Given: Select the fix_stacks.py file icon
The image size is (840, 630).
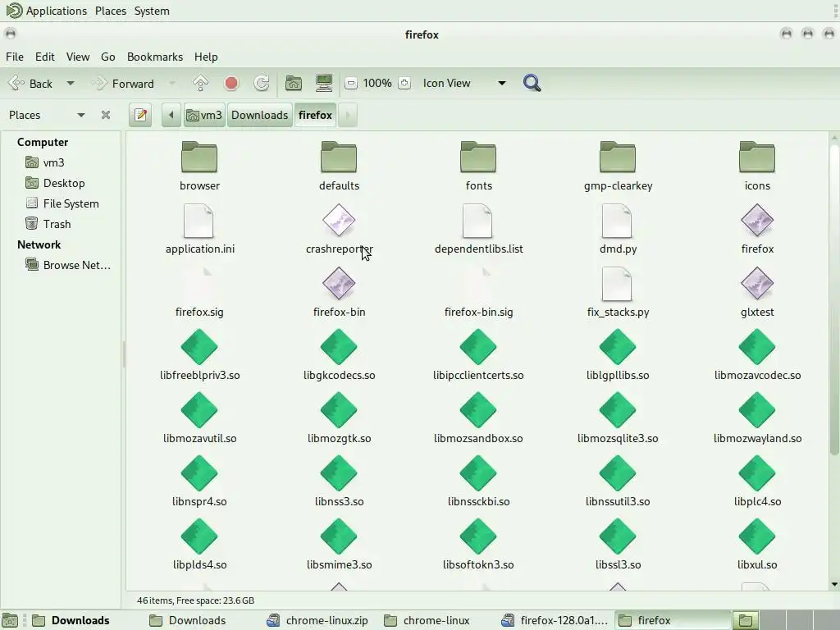Looking at the screenshot, I should pos(617,284).
